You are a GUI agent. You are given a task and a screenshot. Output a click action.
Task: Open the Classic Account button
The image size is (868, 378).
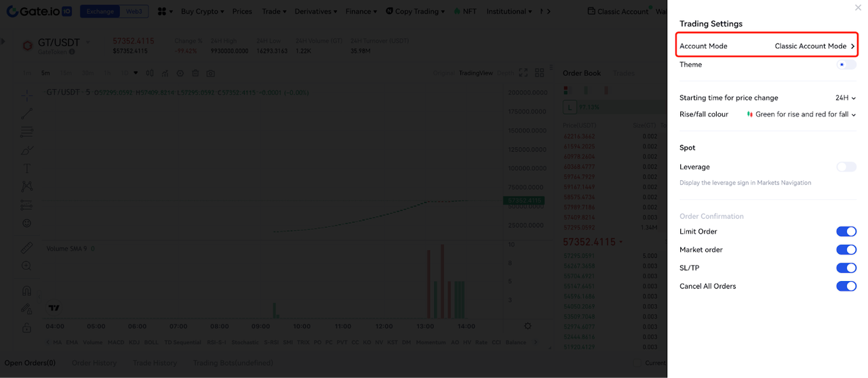[618, 12]
